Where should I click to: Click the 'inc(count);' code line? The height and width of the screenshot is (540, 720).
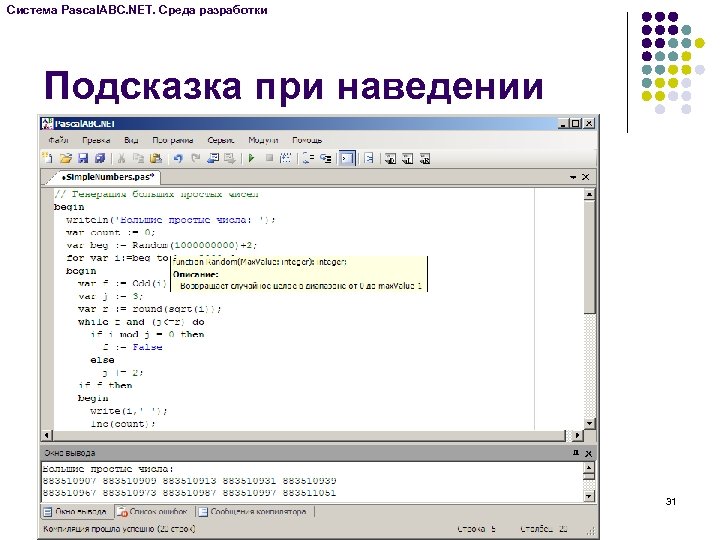click(x=123, y=423)
